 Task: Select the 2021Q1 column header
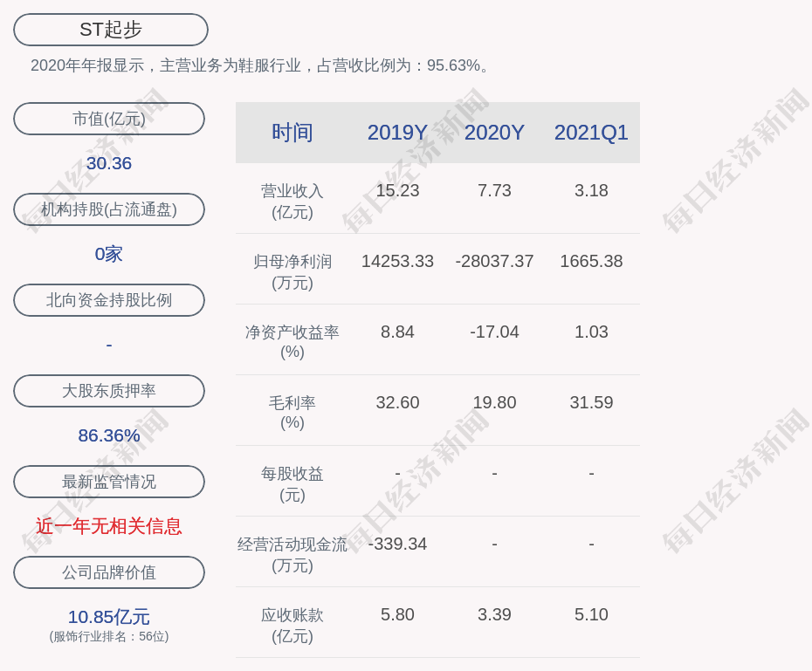[591, 133]
